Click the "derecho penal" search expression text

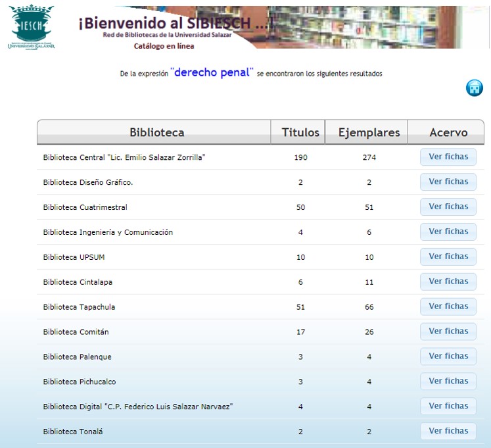tap(212, 73)
